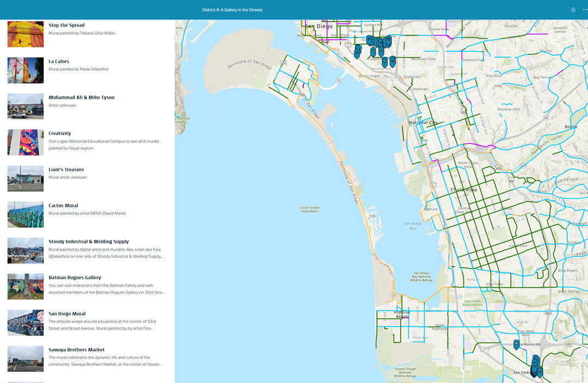Open the Stop the Spread thumbnail
This screenshot has width=588, height=383.
click(x=26, y=34)
